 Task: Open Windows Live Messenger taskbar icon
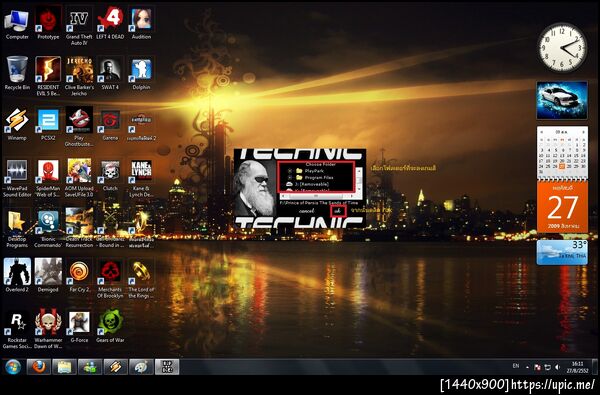click(90, 367)
